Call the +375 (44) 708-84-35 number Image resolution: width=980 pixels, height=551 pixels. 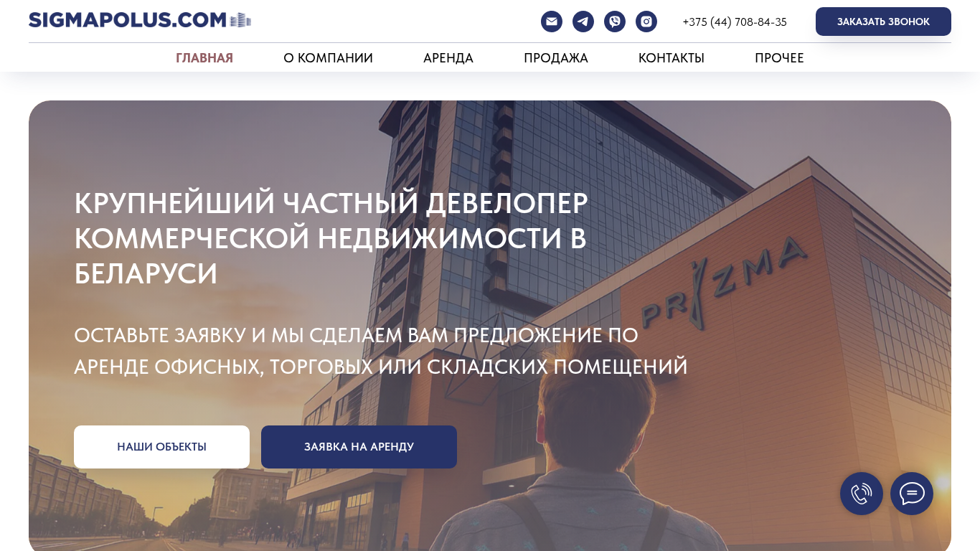pyautogui.click(x=735, y=22)
